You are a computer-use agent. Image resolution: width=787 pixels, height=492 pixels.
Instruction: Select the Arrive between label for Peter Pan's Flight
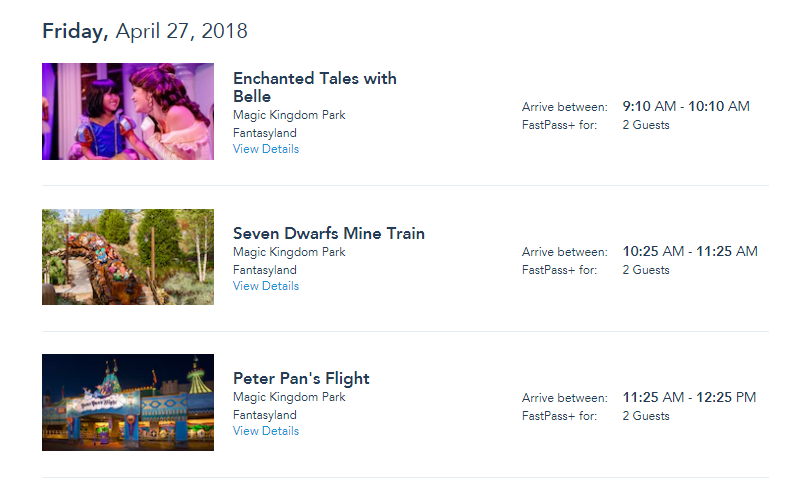pos(565,398)
